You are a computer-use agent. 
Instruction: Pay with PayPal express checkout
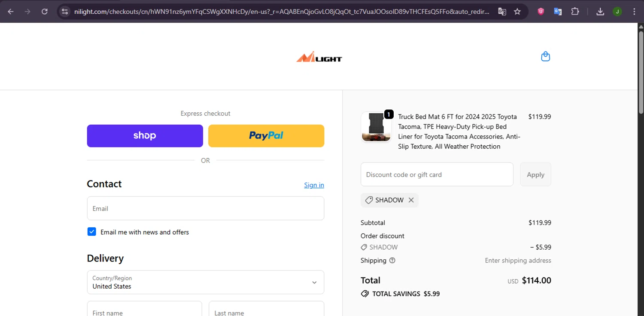click(x=266, y=136)
